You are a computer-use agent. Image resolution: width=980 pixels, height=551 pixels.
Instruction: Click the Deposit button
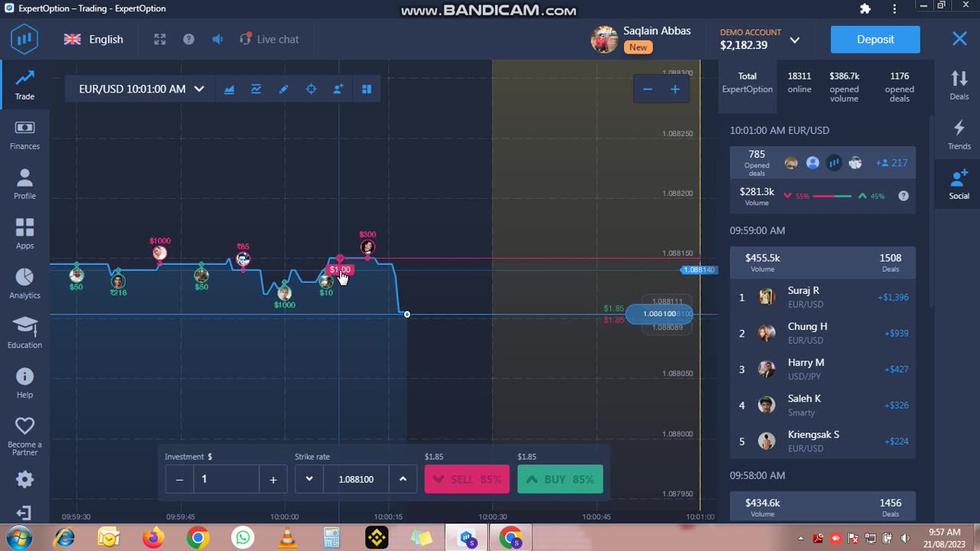coord(875,39)
